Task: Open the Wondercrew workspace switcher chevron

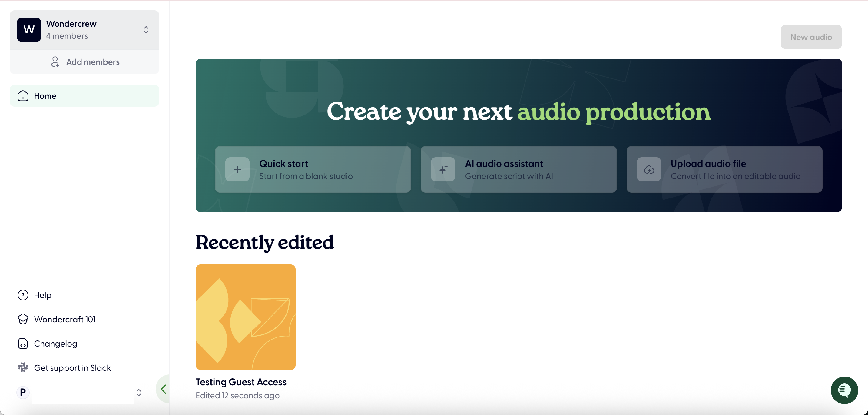Action: point(146,30)
